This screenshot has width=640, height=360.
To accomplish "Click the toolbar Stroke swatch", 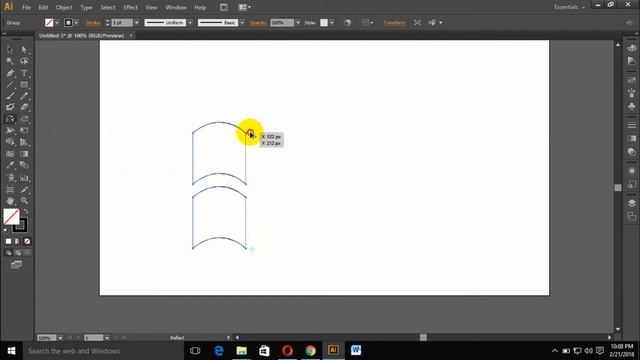I will (20, 225).
